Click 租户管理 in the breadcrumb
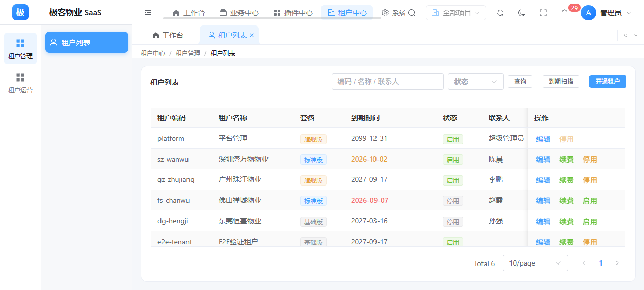 pyautogui.click(x=188, y=53)
